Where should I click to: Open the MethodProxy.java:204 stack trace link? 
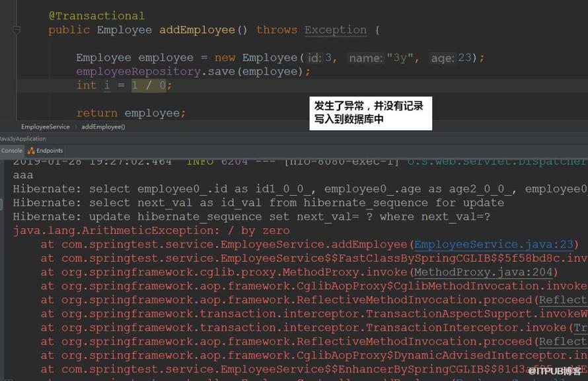pos(484,272)
